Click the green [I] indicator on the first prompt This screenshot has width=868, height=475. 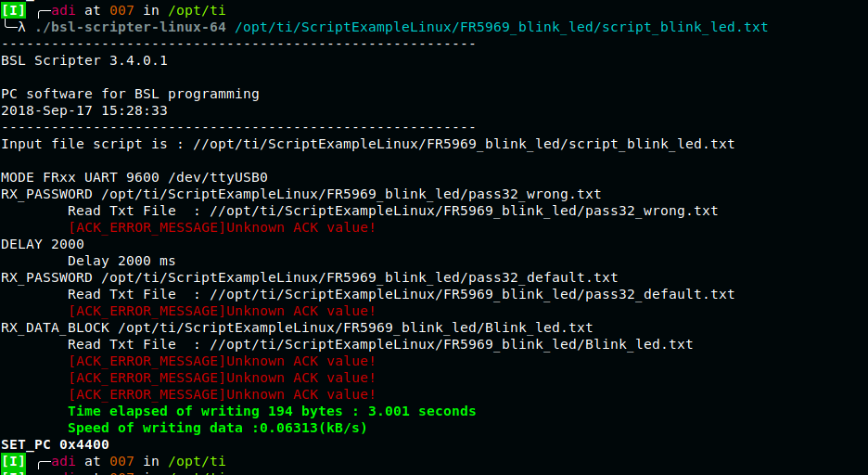[x=15, y=10]
